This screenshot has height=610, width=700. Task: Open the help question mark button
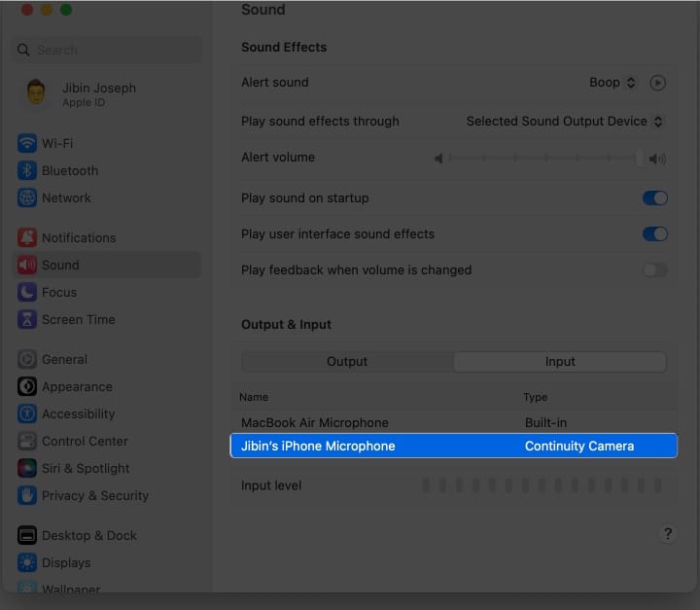coord(667,533)
